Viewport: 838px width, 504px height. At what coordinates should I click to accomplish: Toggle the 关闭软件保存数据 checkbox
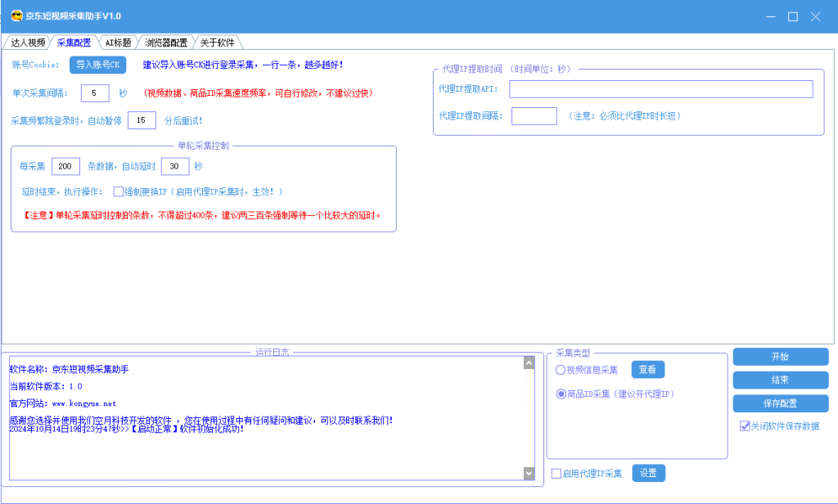coord(745,426)
